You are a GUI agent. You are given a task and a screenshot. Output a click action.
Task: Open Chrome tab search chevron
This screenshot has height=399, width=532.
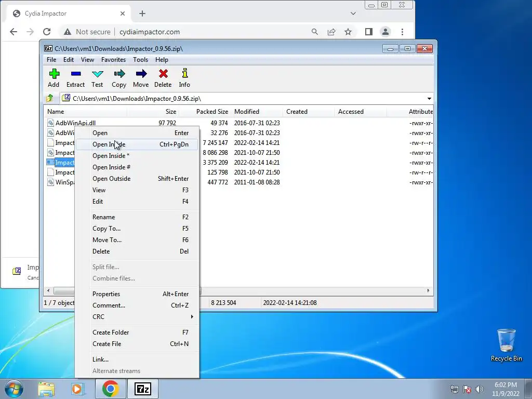353,14
